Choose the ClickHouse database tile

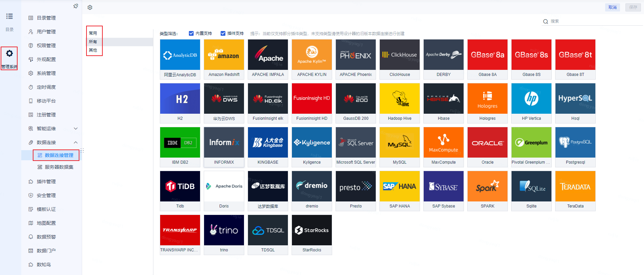(x=400, y=59)
